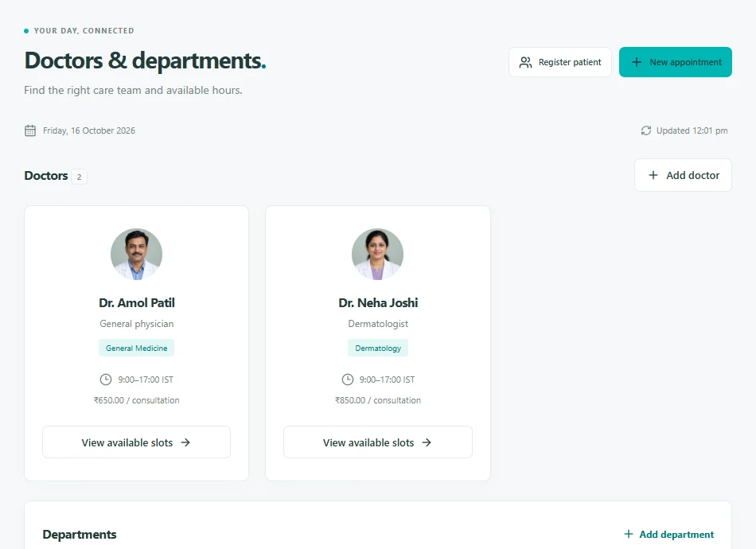Click clock icon on Dr. Amol Patil card

(x=106, y=380)
